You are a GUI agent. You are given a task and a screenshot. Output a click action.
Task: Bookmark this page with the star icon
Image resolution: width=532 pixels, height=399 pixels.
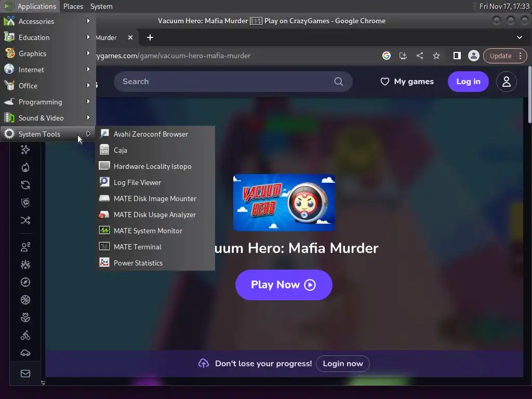pyautogui.click(x=436, y=56)
